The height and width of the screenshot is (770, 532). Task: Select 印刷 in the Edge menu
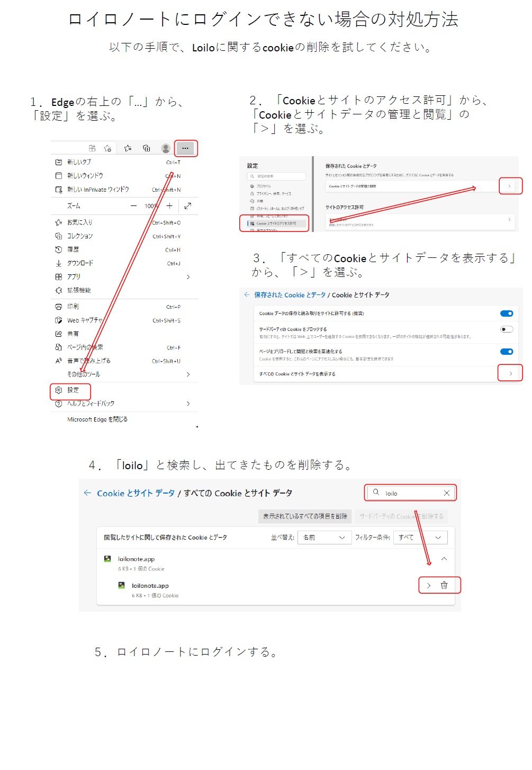[124, 307]
